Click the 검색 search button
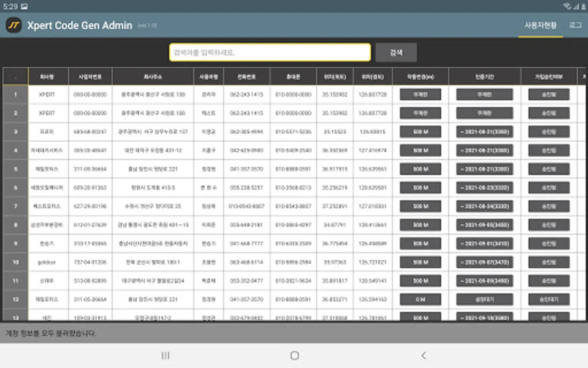This screenshot has width=588, height=368. coord(396,52)
